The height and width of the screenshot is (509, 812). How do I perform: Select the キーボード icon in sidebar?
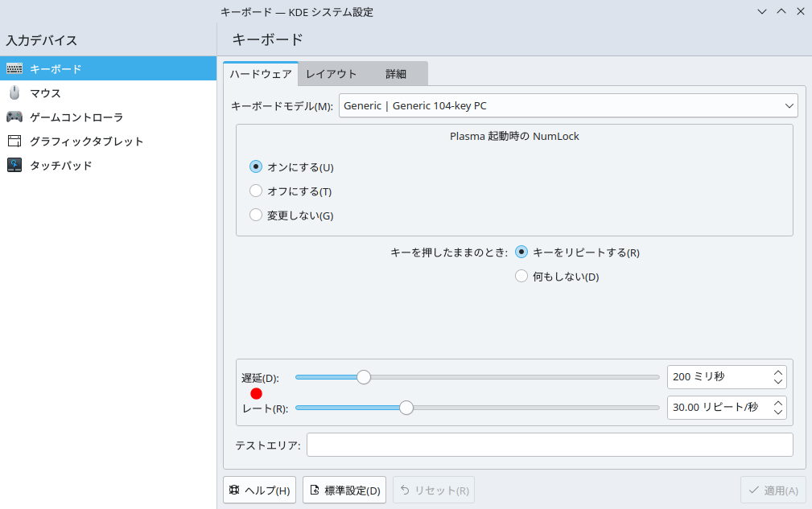tap(14, 68)
